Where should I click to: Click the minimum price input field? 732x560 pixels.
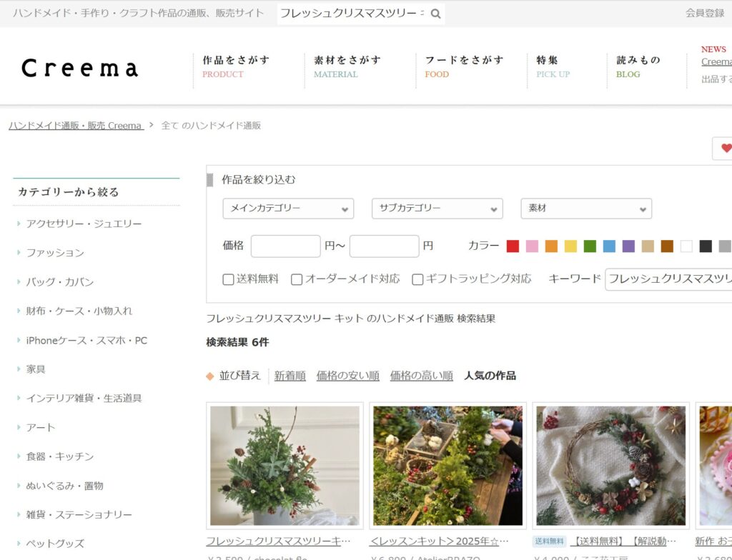(x=285, y=246)
